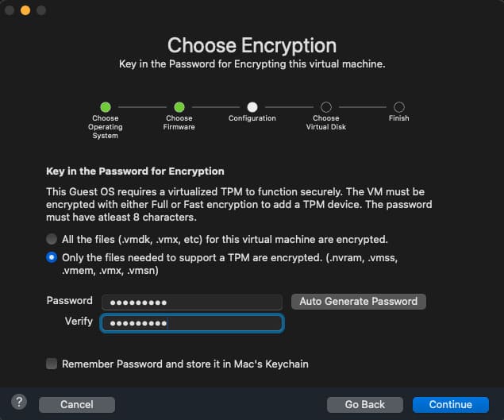
Task: Click the Choose Firmware step circle
Action: (179, 106)
